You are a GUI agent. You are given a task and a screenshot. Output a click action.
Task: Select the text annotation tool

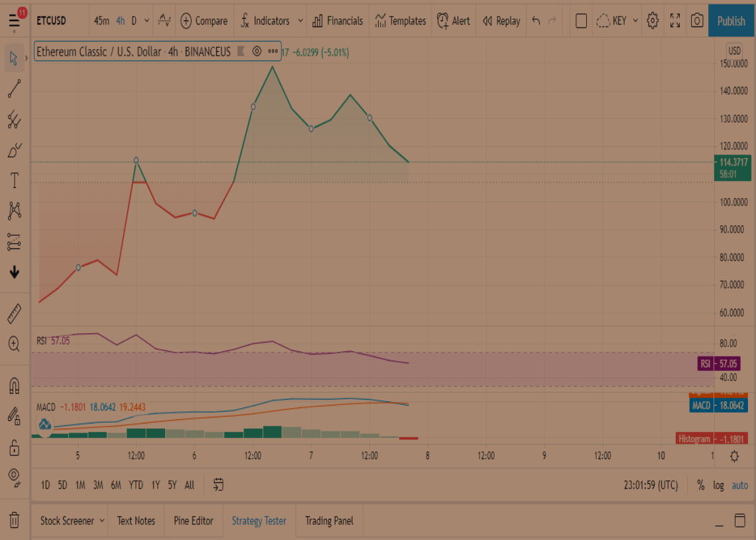click(15, 180)
